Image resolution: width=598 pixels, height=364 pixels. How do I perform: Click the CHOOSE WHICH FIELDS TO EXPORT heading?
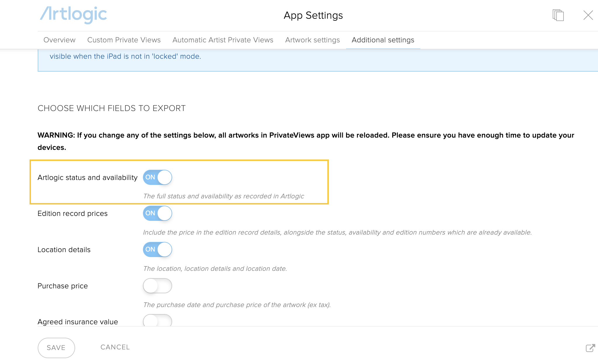[x=112, y=108]
